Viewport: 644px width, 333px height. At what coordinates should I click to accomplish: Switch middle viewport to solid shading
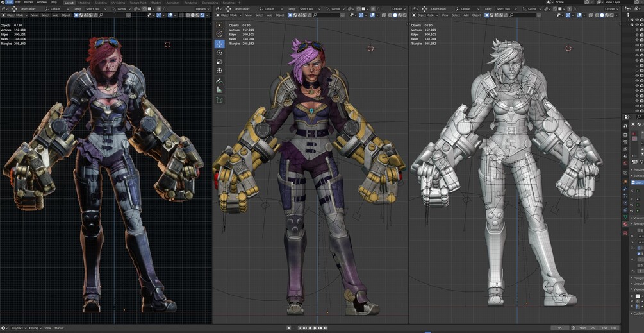pos(395,15)
